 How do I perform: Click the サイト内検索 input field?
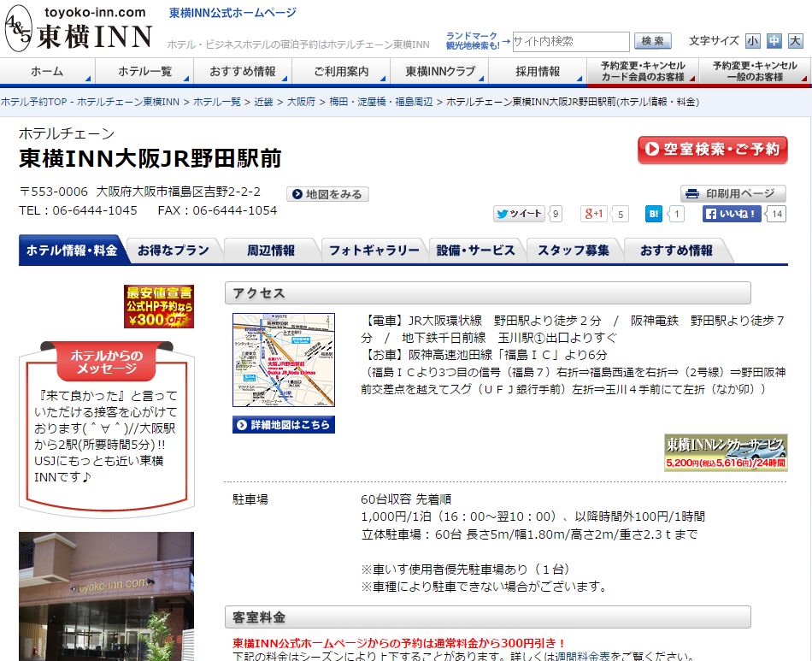click(x=571, y=41)
